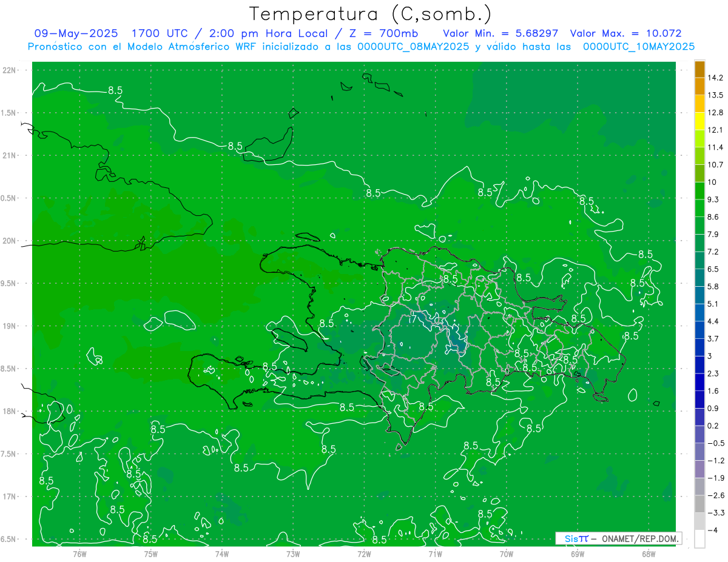
Task: Select blue swatch between 3.7 and 3
Action: coord(699,347)
